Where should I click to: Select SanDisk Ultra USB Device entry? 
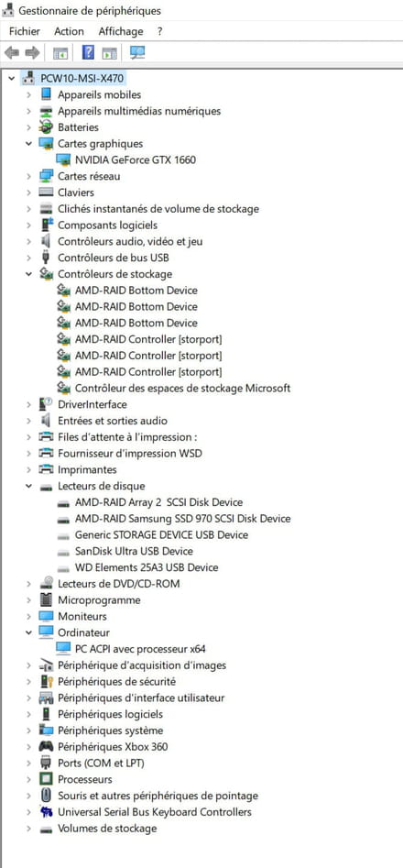click(135, 552)
